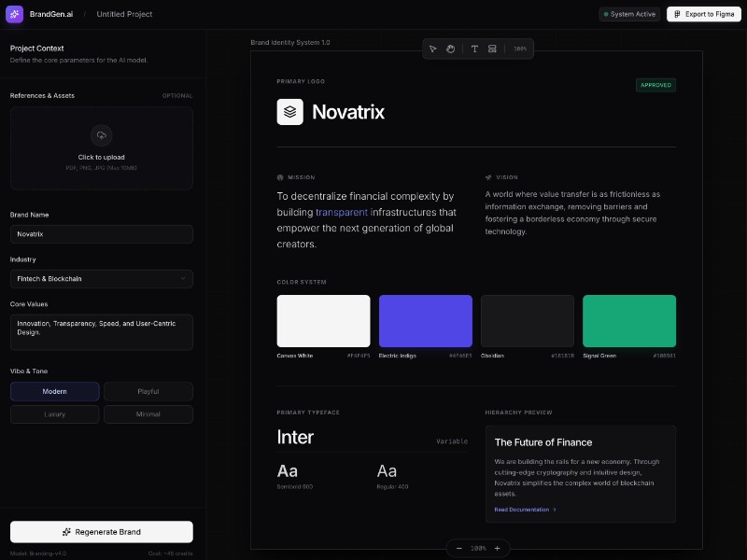Click the Novatrix logo mark on the canvas

pos(289,112)
